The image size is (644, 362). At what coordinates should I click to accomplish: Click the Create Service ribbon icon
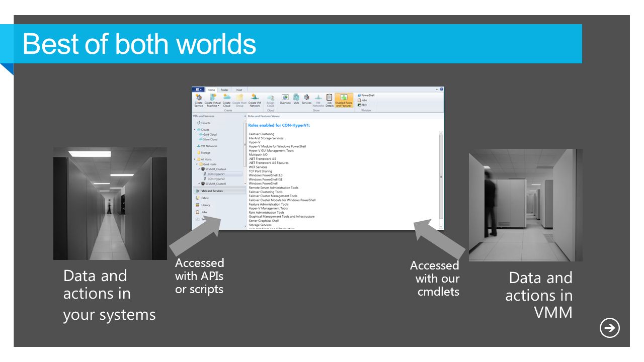pos(199,100)
